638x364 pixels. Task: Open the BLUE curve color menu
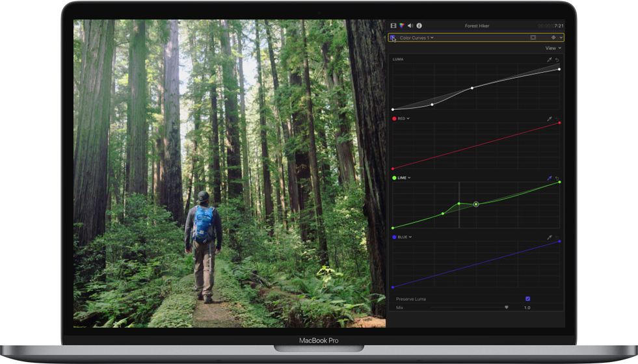coord(405,237)
